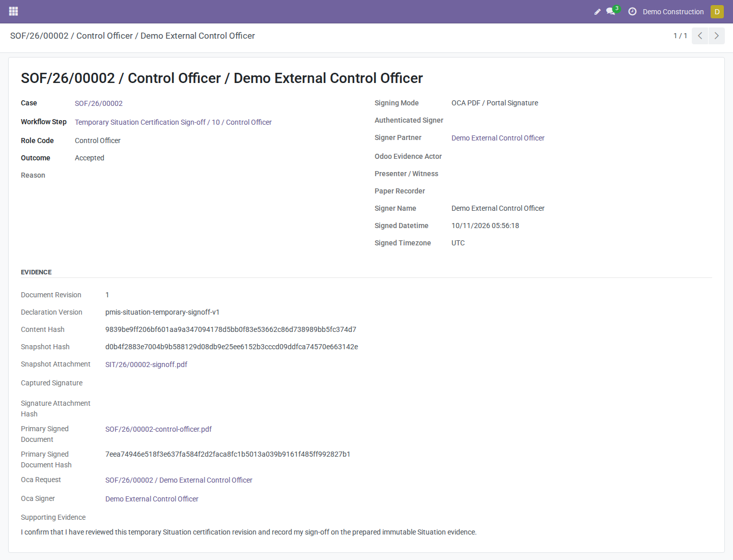Click the Signing Mode value OCA PDF / Portal Signature

[495, 103]
